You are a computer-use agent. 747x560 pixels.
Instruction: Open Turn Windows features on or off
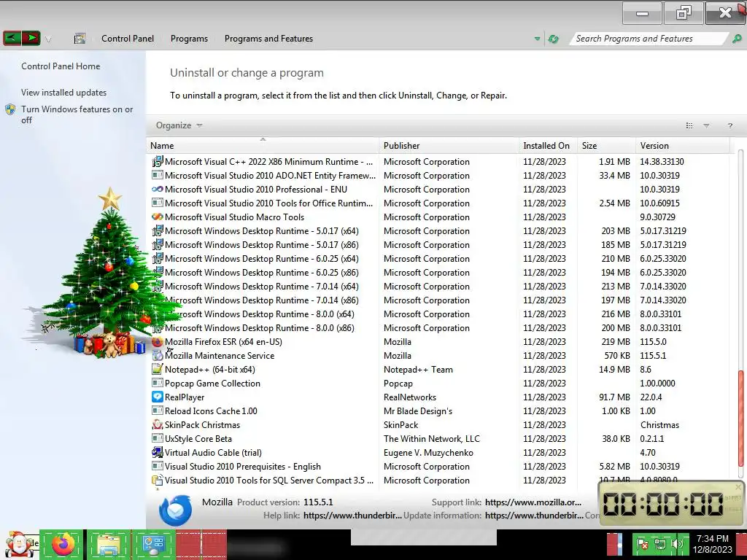(x=77, y=114)
